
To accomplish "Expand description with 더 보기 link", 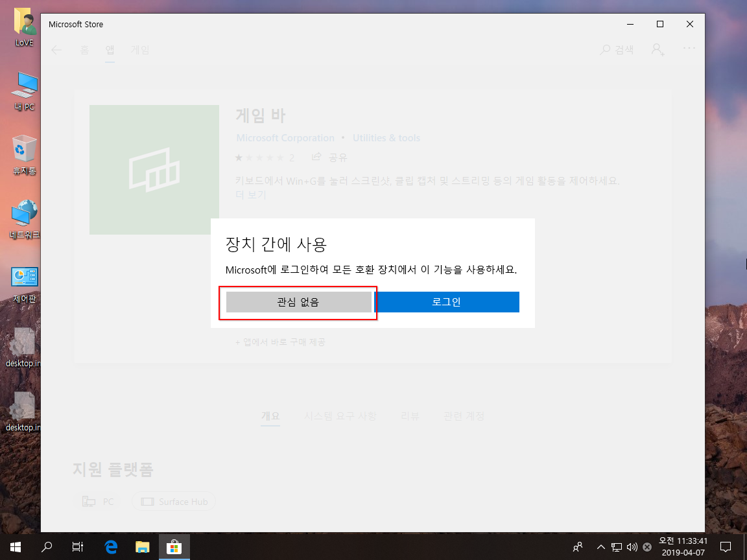I will click(x=251, y=194).
